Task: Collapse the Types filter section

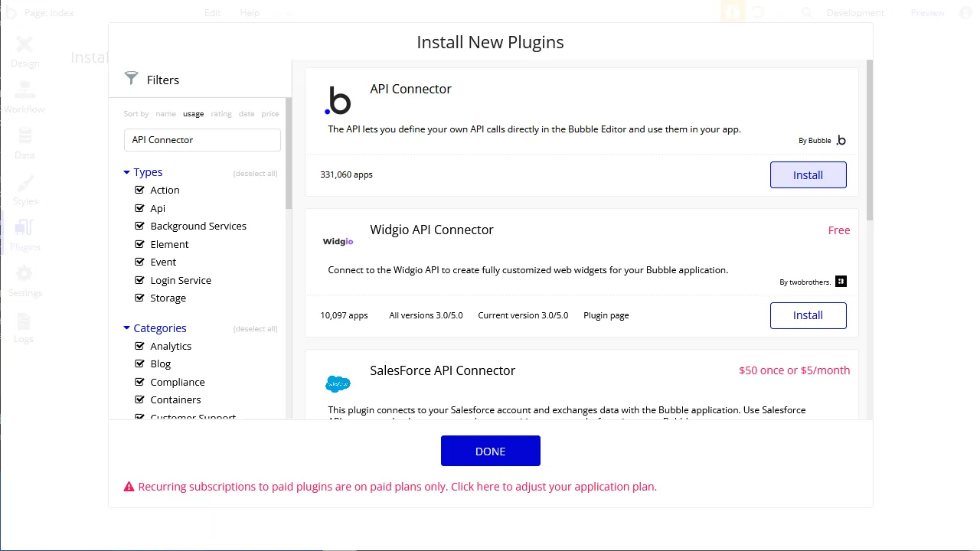Action: [x=126, y=172]
